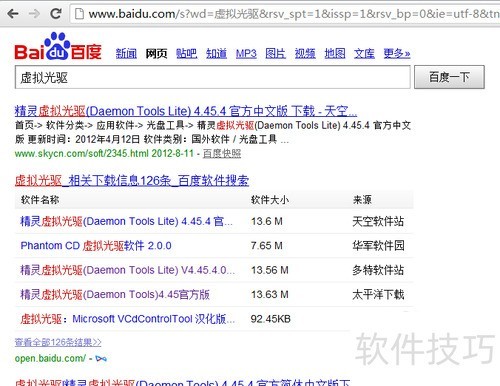Switch to 图片 search tab
500x386 pixels.
(x=275, y=53)
